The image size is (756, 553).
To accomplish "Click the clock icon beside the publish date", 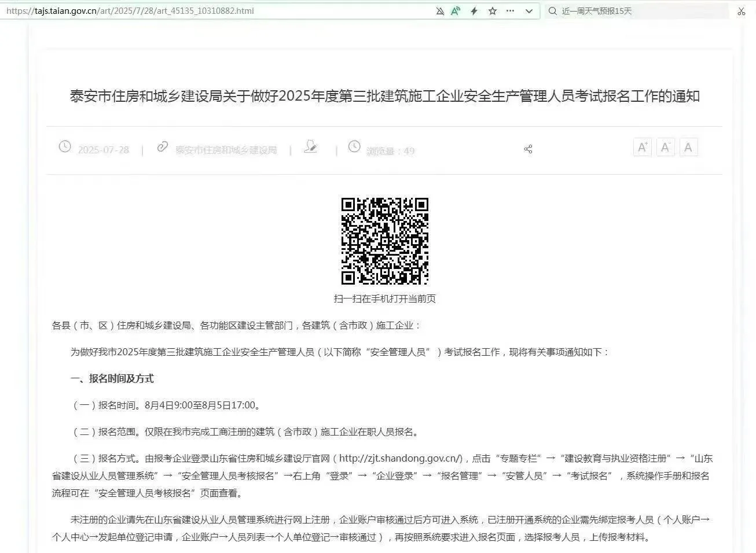I will coord(65,147).
